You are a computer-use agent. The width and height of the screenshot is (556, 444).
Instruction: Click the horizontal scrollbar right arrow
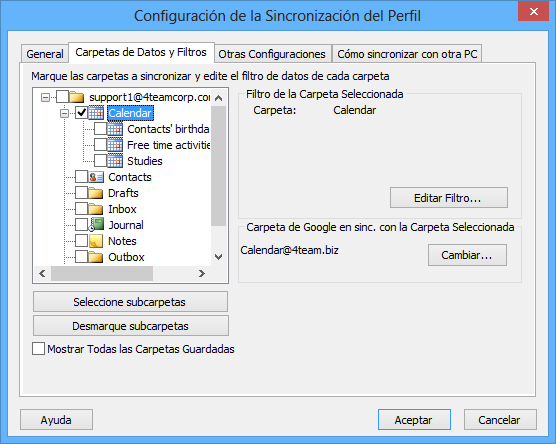click(x=202, y=273)
